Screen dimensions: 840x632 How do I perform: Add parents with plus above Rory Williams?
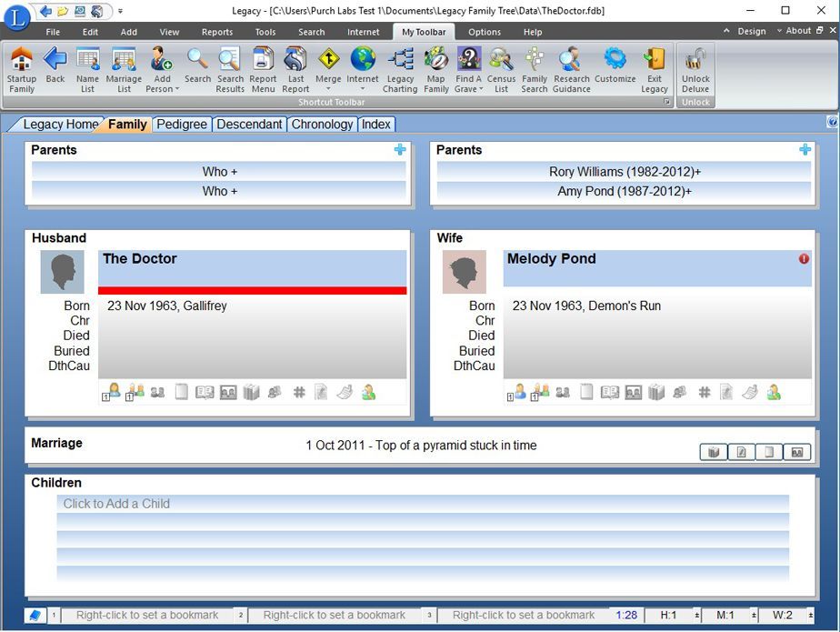point(805,149)
